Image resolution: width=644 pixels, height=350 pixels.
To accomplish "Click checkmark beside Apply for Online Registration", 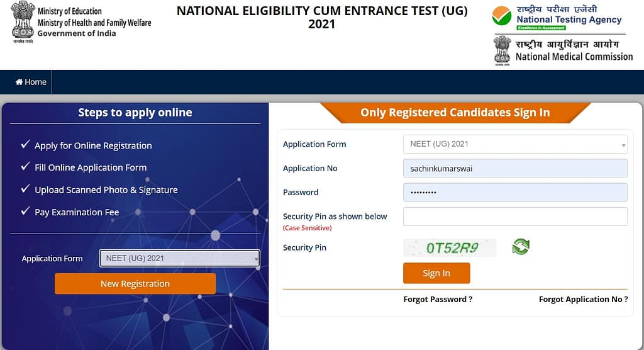I will (x=25, y=144).
